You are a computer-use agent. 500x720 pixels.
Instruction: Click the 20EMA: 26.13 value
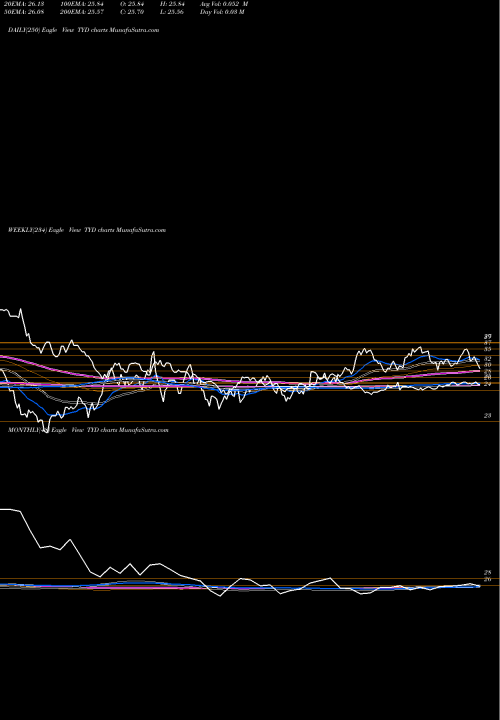(x=24, y=4)
